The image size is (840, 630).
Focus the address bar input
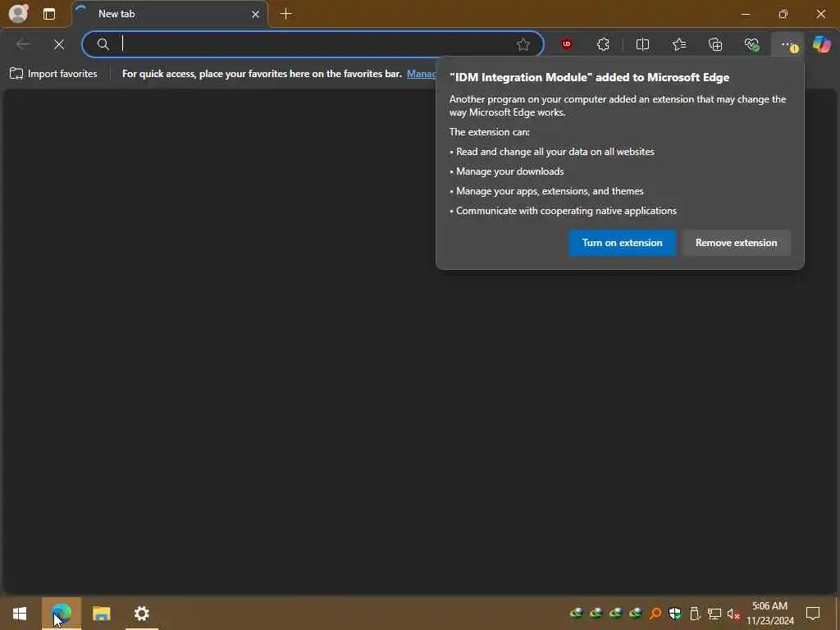pyautogui.click(x=313, y=44)
